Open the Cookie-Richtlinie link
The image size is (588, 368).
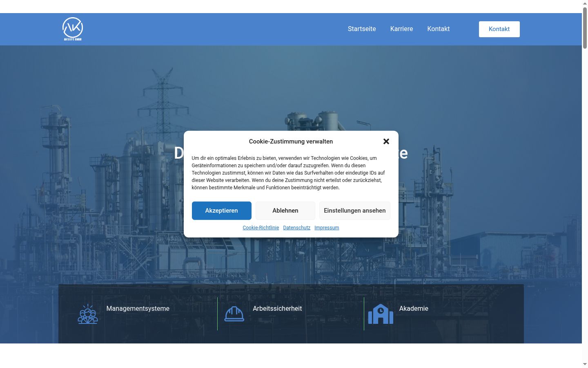click(261, 228)
